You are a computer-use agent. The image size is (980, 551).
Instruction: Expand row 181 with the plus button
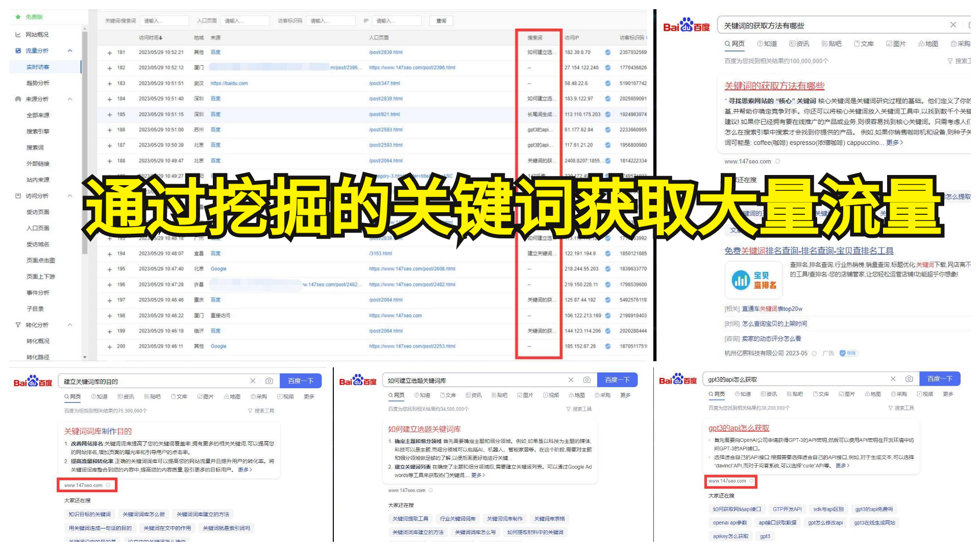110,52
